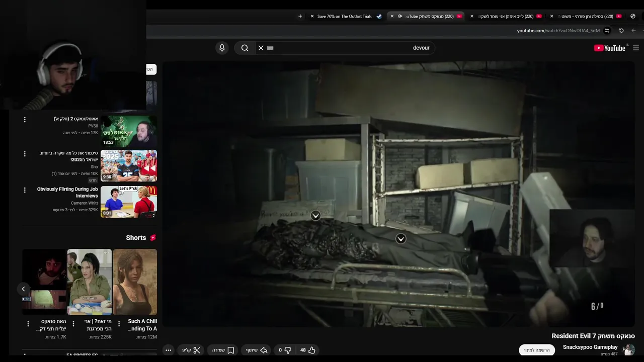
Task: Close the סטילה ונן פורתי tab
Action: (551, 16)
